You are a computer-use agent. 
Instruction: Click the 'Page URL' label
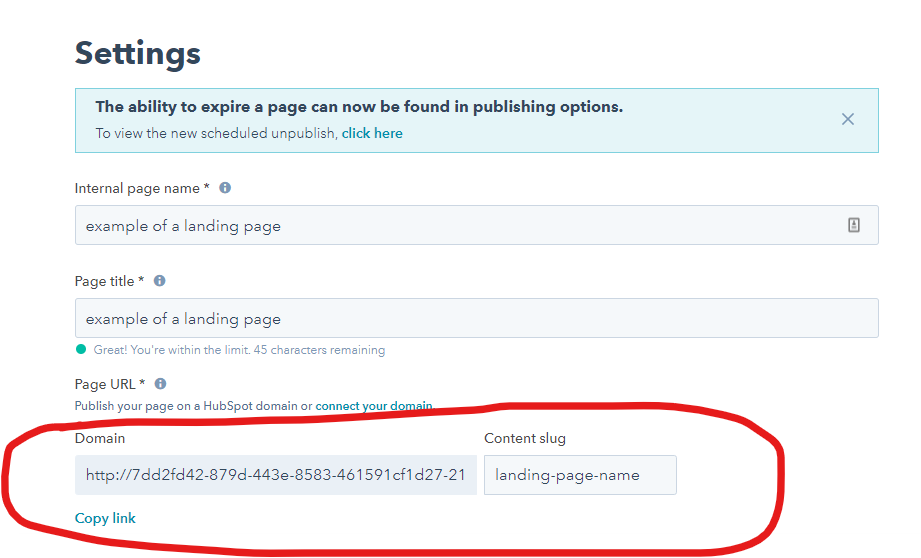tap(109, 384)
